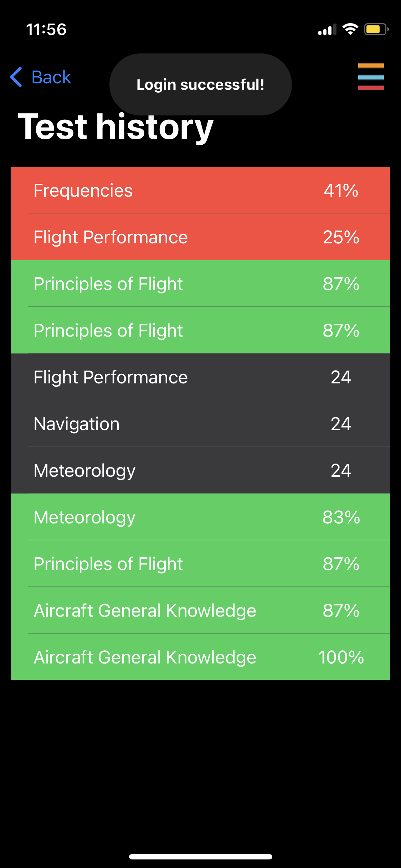Tap the Wi-Fi status icon
Image resolution: width=401 pixels, height=868 pixels.
(x=350, y=29)
